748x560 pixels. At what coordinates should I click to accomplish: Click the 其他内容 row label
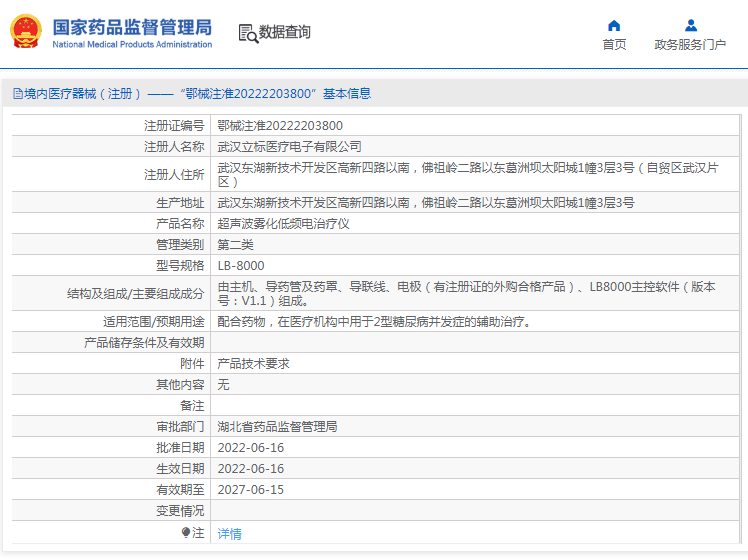180,385
